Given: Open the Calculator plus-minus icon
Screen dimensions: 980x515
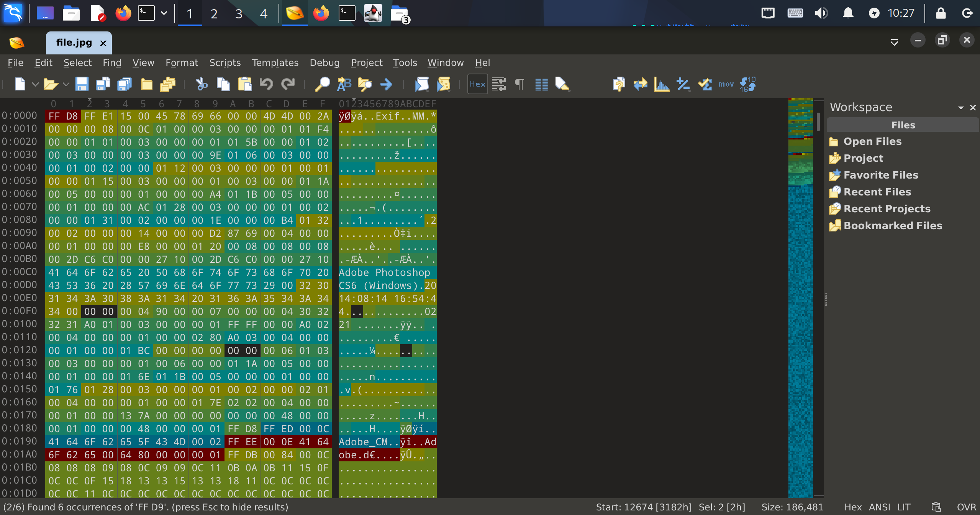Looking at the screenshot, I should click(x=683, y=84).
